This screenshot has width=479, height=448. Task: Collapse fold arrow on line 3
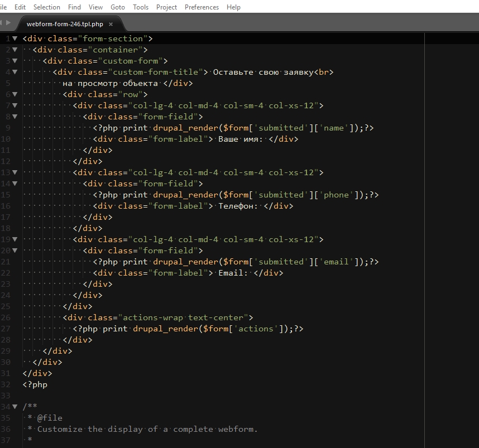(x=15, y=61)
